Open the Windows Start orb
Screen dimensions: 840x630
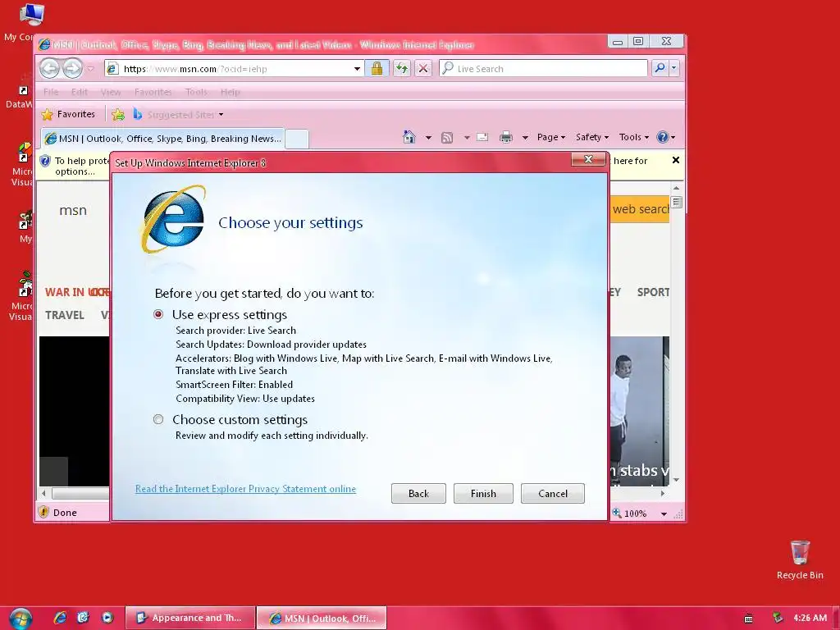click(21, 619)
